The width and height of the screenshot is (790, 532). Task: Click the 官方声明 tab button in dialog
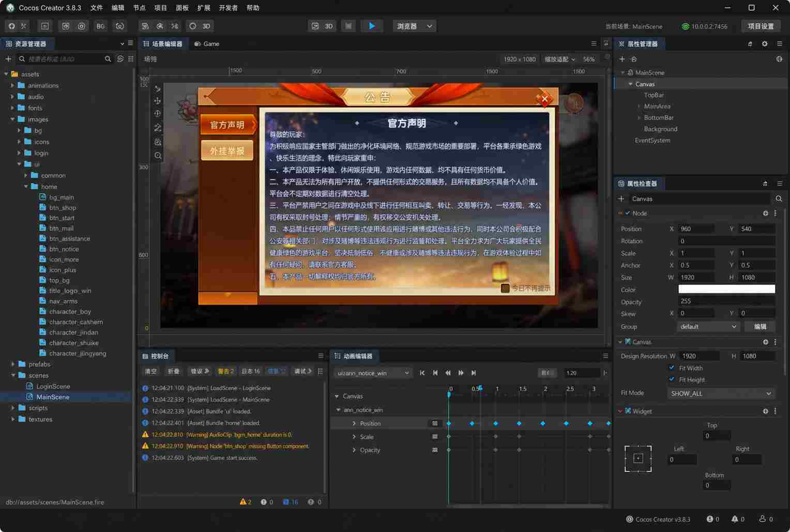[227, 125]
